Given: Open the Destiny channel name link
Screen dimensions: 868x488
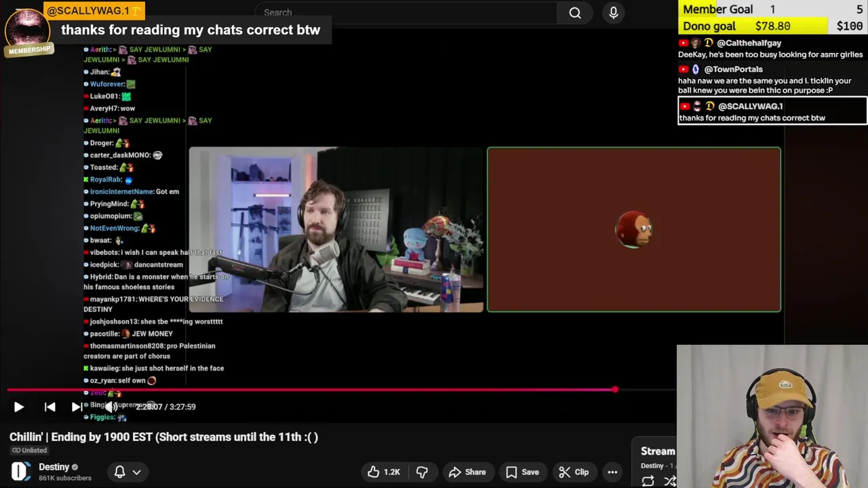Looking at the screenshot, I should tap(54, 467).
